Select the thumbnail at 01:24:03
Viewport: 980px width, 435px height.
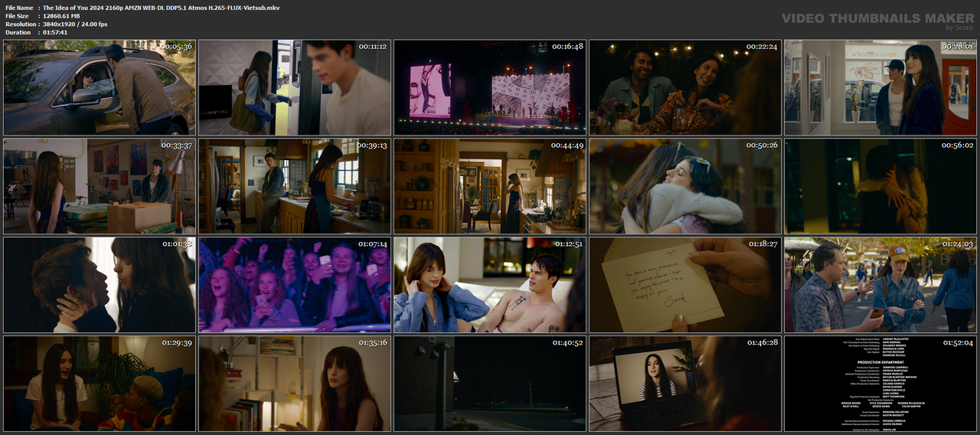click(880, 285)
